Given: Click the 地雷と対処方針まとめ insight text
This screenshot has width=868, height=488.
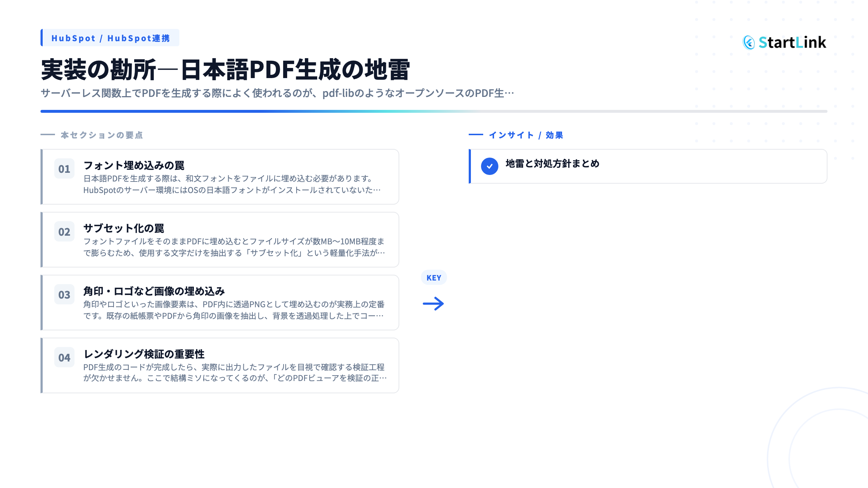Looking at the screenshot, I should (553, 163).
